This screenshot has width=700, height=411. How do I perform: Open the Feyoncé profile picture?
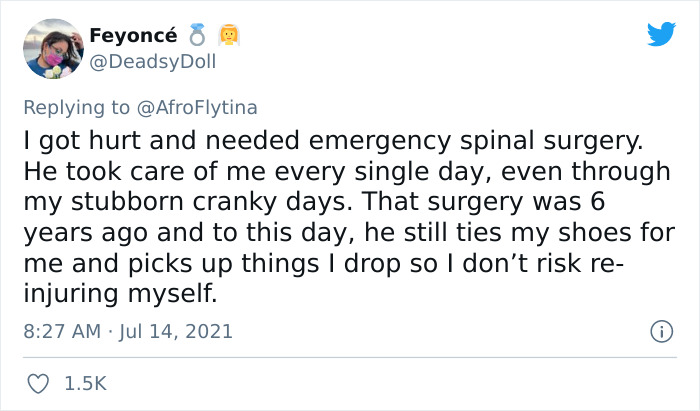[51, 49]
